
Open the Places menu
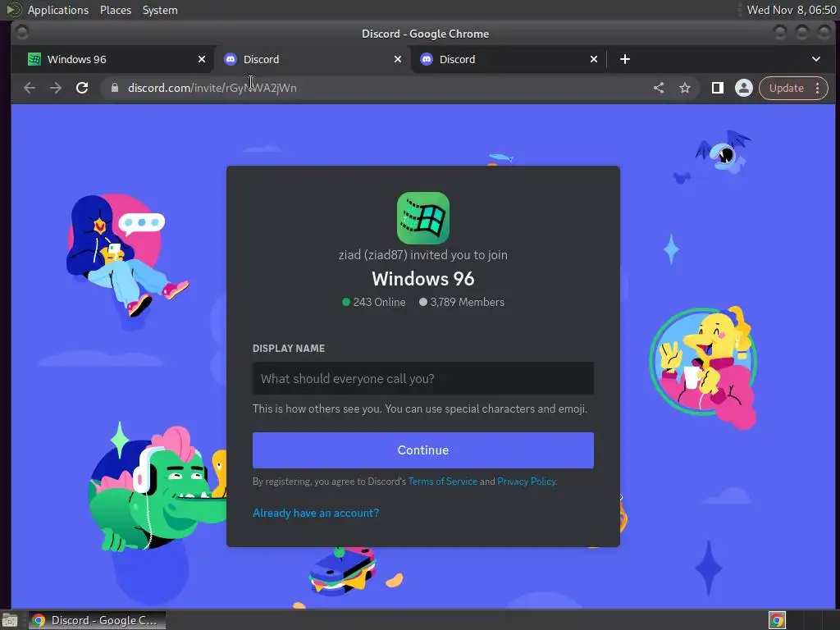[x=116, y=10]
